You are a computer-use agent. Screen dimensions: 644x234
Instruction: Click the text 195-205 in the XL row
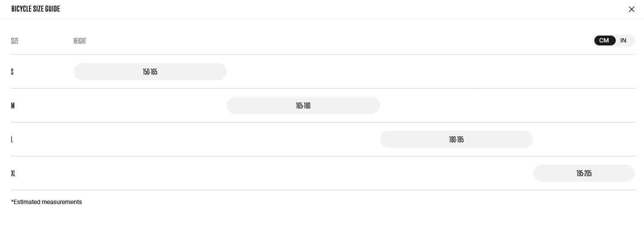584,173
